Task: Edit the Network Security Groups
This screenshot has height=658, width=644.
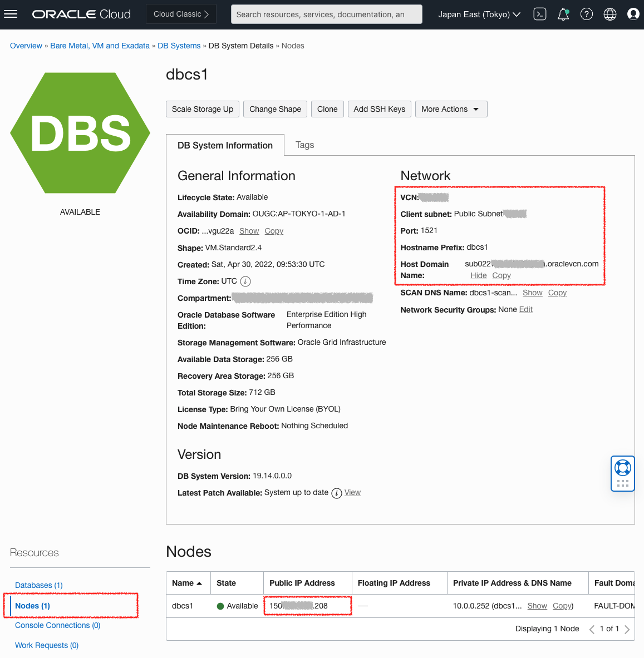Action: point(525,310)
